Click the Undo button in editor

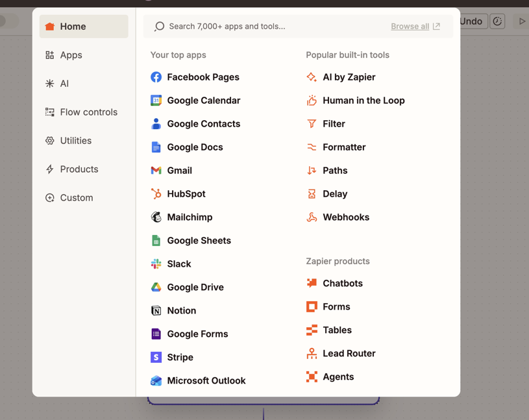[x=473, y=21]
